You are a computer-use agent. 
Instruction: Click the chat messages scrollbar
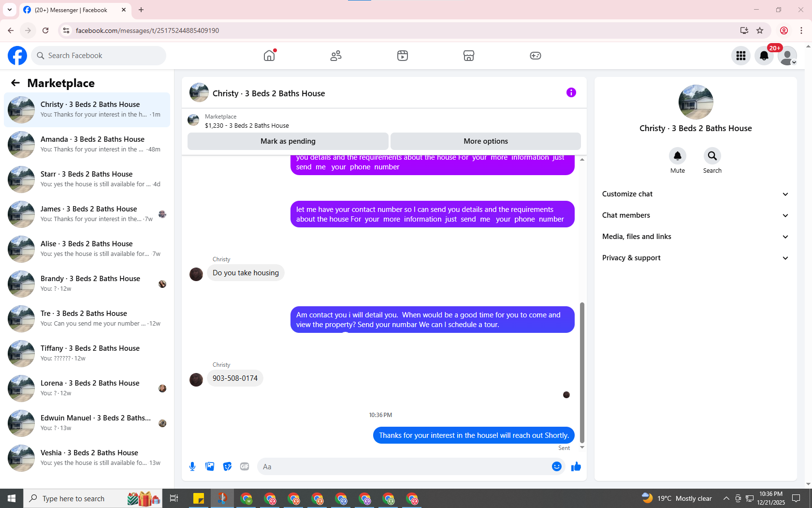point(582,373)
